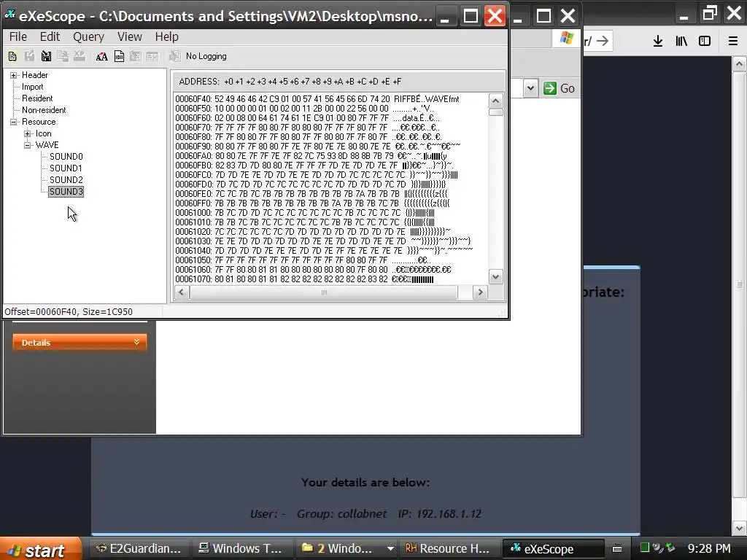Click the hex view horizontal scrollbar thumb
Image resolution: width=747 pixels, height=560 pixels.
324,292
